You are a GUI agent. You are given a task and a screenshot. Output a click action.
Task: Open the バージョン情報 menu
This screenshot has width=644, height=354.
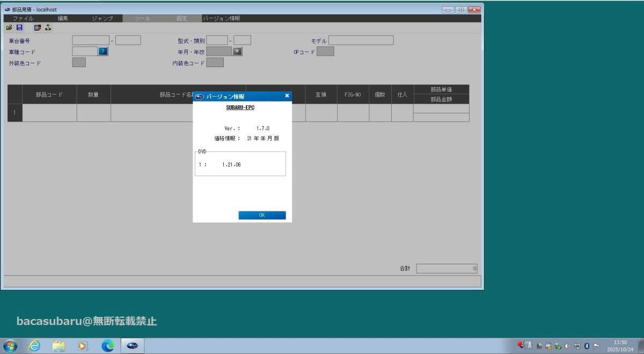click(x=221, y=18)
